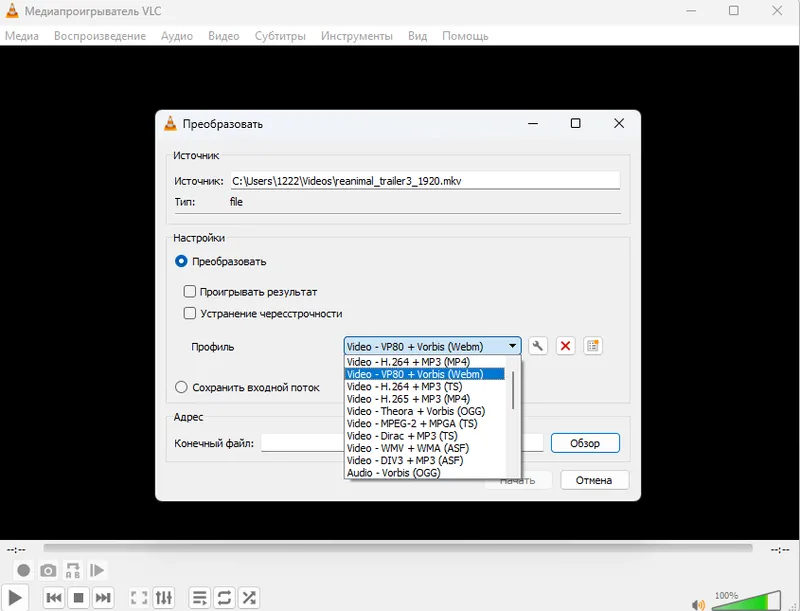Open the Инструменты menu
Screen dimensions: 800x611
[x=357, y=36]
